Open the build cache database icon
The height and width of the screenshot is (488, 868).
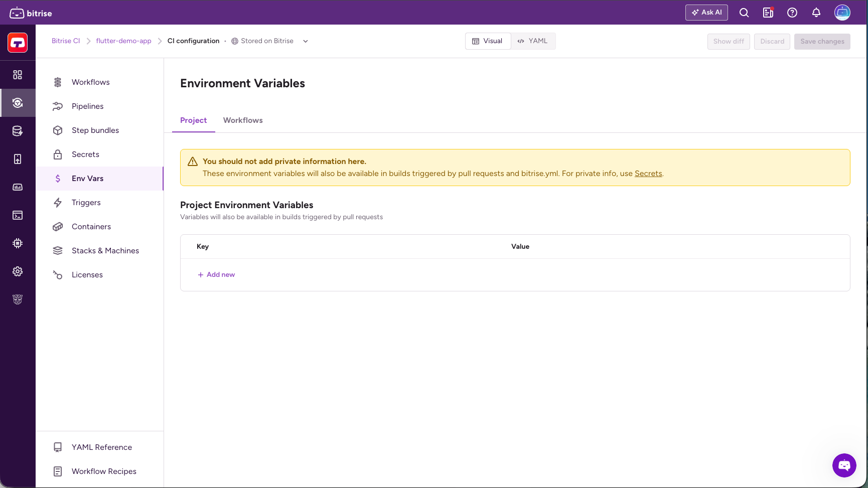(x=18, y=131)
